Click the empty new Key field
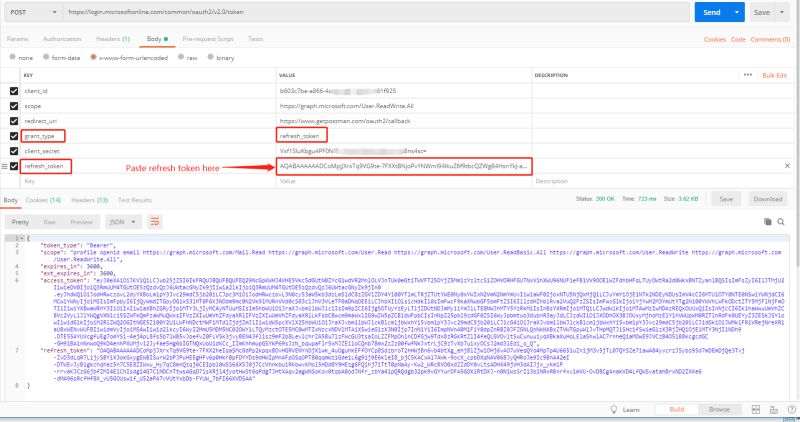The height and width of the screenshot is (422, 800). 148,181
